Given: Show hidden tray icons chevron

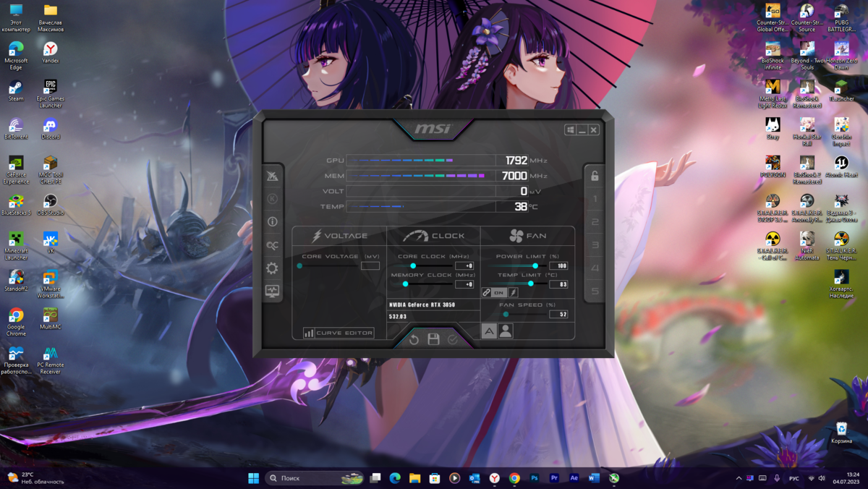Looking at the screenshot, I should (739, 478).
